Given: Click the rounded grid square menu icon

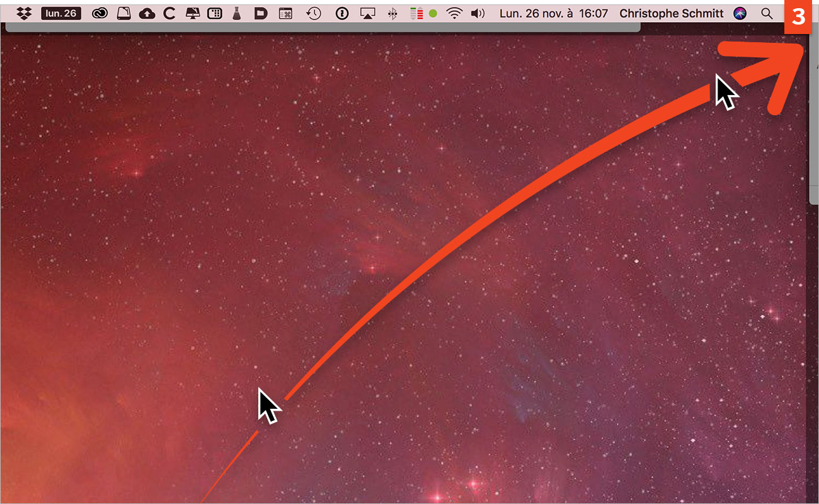Looking at the screenshot, I should pyautogui.click(x=214, y=13).
